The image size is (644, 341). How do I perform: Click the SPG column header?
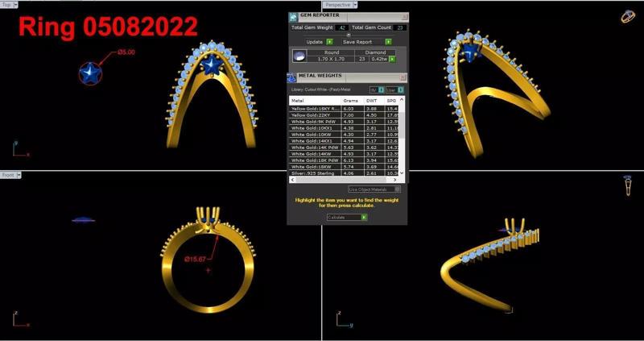[391, 101]
